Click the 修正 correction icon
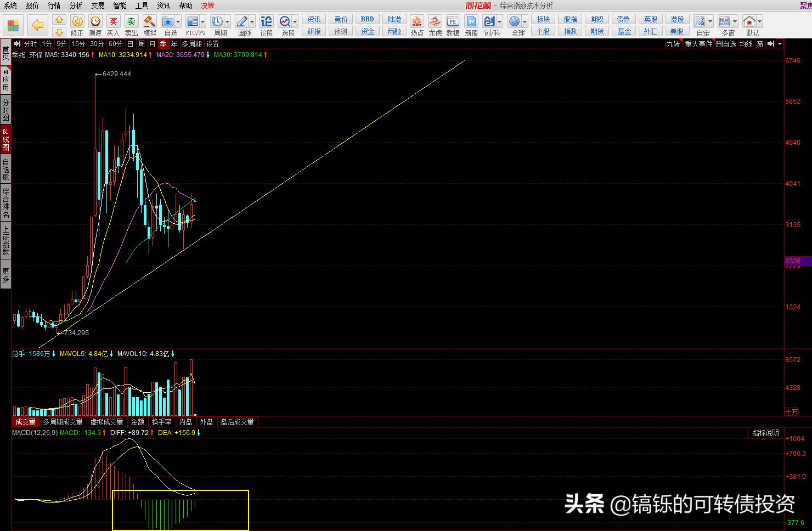 tap(77, 21)
